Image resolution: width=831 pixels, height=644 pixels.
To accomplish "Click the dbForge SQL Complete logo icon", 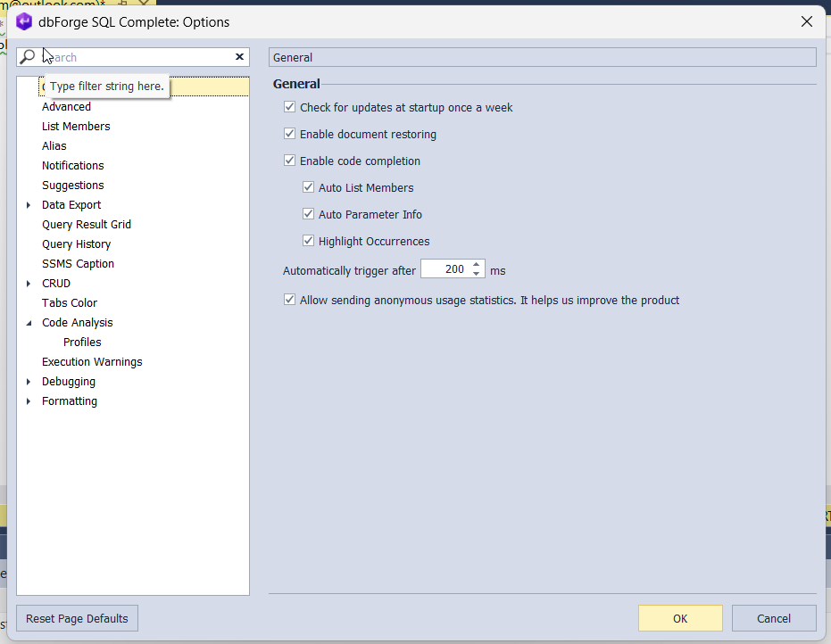I will click(24, 21).
